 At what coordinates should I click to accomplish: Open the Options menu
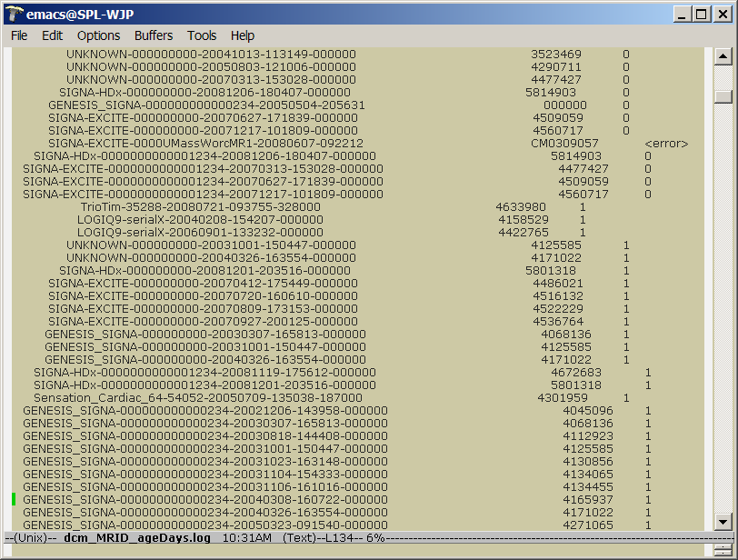[98, 35]
